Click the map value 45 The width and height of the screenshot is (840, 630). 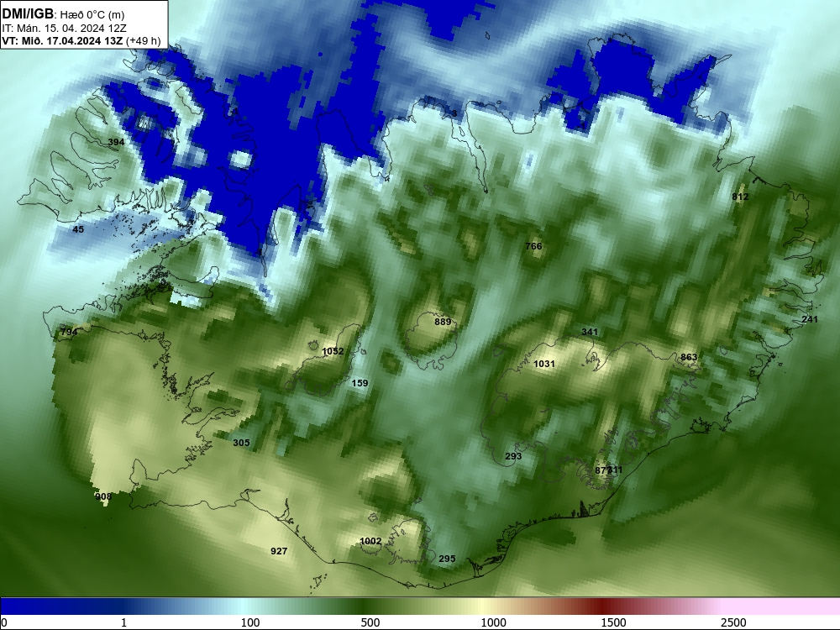78,229
